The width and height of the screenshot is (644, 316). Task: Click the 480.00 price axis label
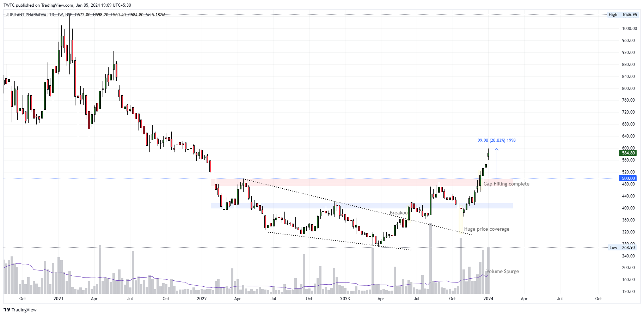[x=628, y=184]
